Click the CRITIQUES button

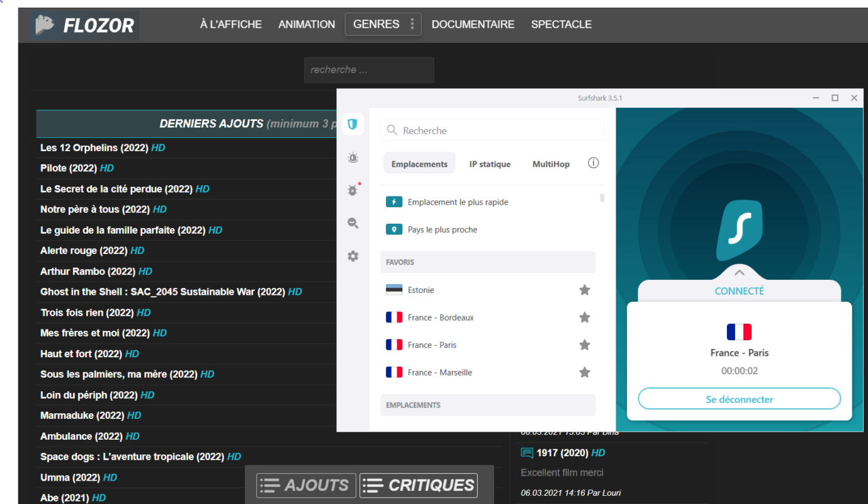[x=419, y=486]
